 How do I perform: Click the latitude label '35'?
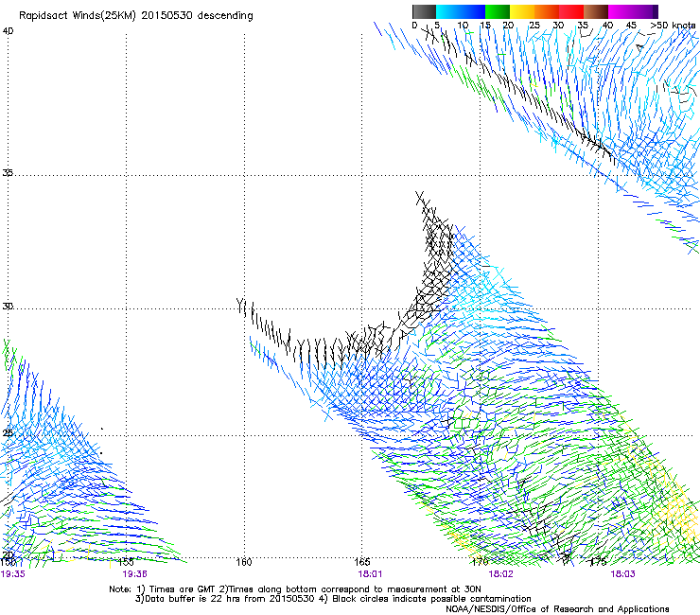(8, 172)
